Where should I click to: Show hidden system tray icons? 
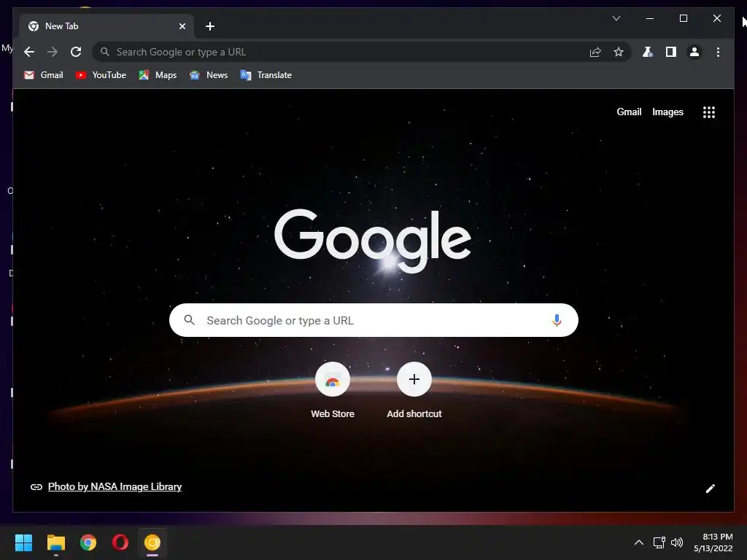tap(639, 542)
